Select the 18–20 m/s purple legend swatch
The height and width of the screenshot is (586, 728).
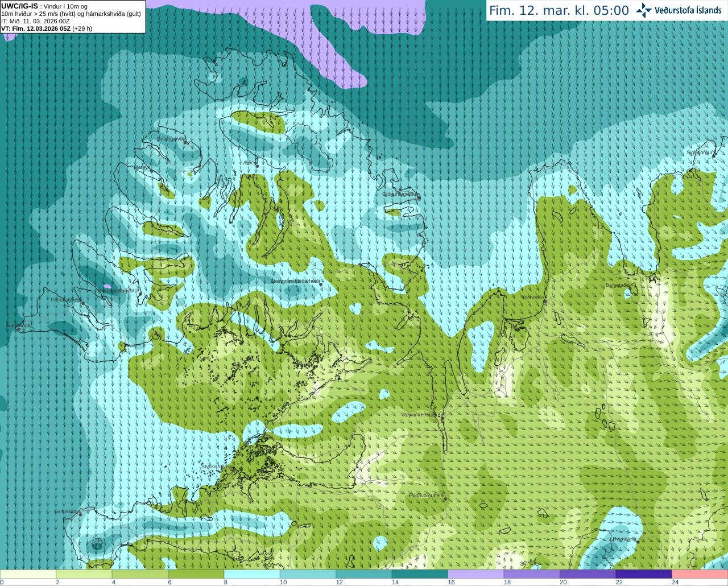point(532,574)
